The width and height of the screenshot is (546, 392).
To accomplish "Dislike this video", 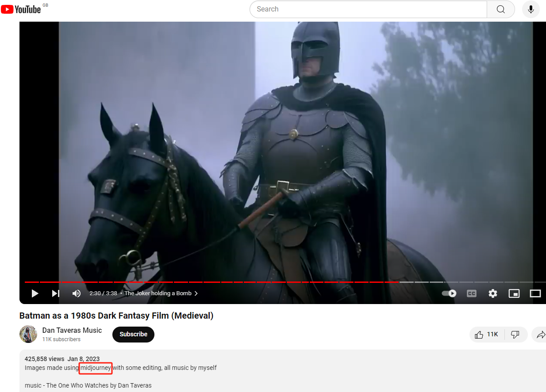I will [515, 335].
